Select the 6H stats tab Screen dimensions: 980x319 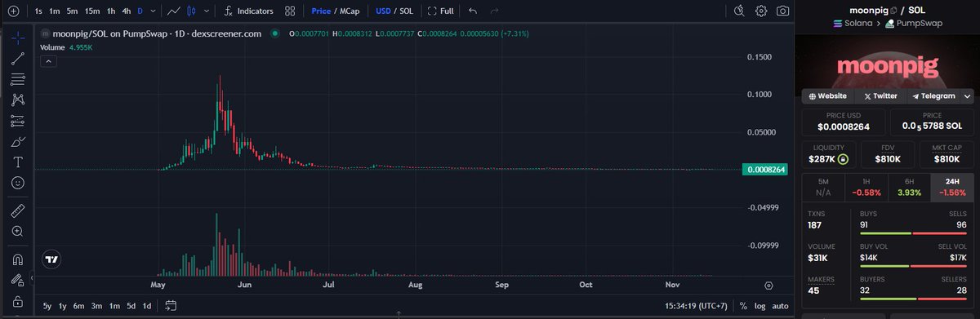pyautogui.click(x=909, y=187)
